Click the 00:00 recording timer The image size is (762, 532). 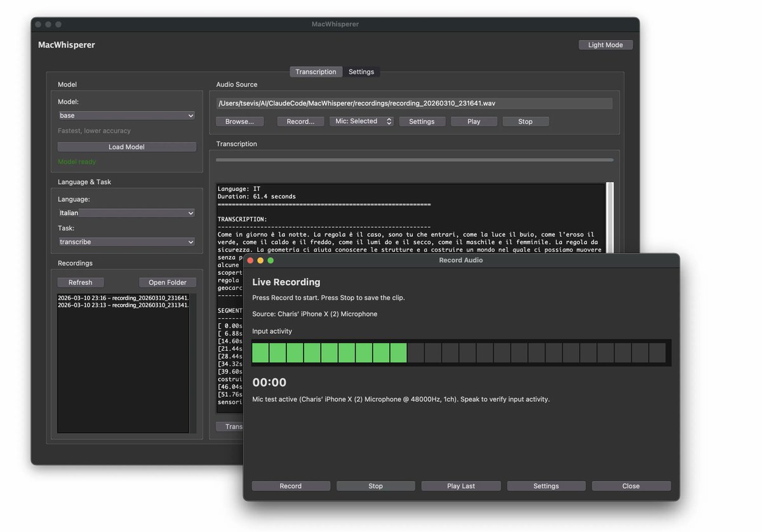269,382
